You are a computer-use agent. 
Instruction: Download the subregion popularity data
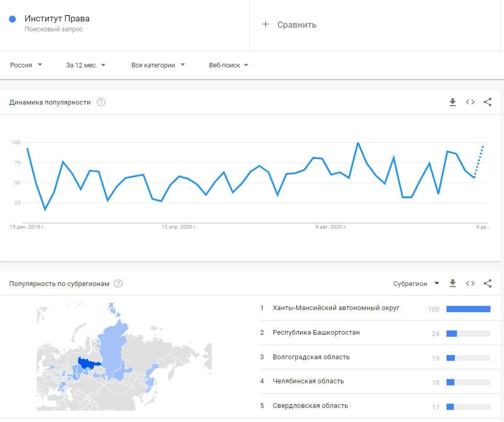(x=453, y=283)
